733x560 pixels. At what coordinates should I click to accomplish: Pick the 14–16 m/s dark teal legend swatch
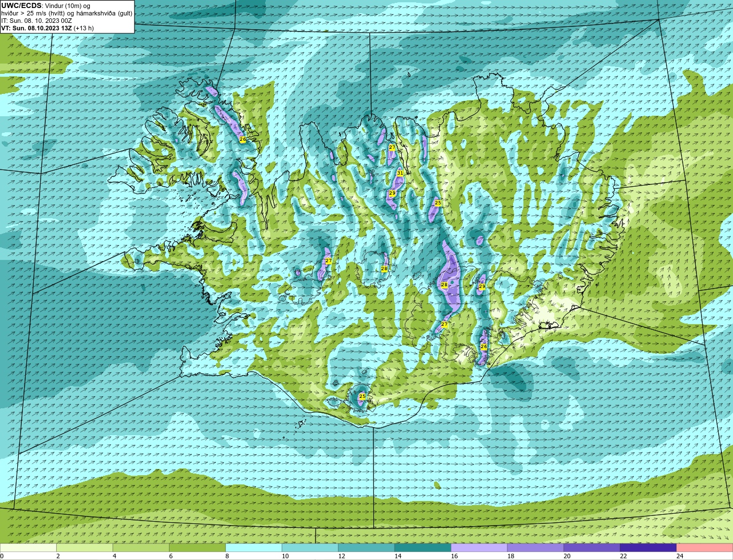[x=423, y=547]
